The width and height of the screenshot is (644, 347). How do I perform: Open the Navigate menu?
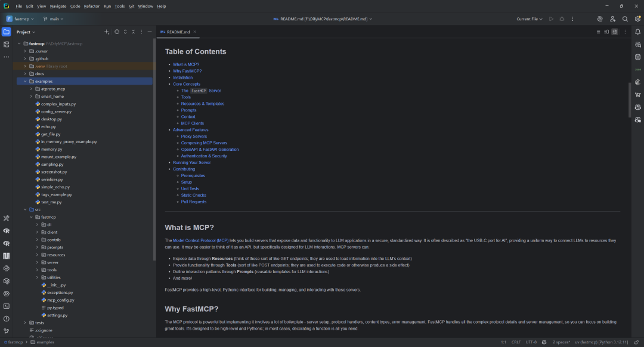click(x=58, y=6)
